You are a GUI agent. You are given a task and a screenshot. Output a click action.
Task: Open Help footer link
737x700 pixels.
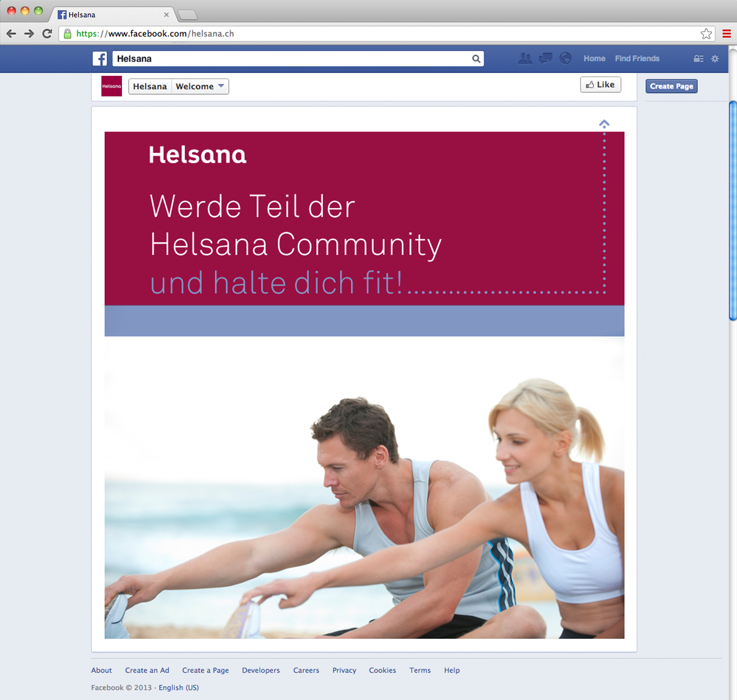(452, 670)
